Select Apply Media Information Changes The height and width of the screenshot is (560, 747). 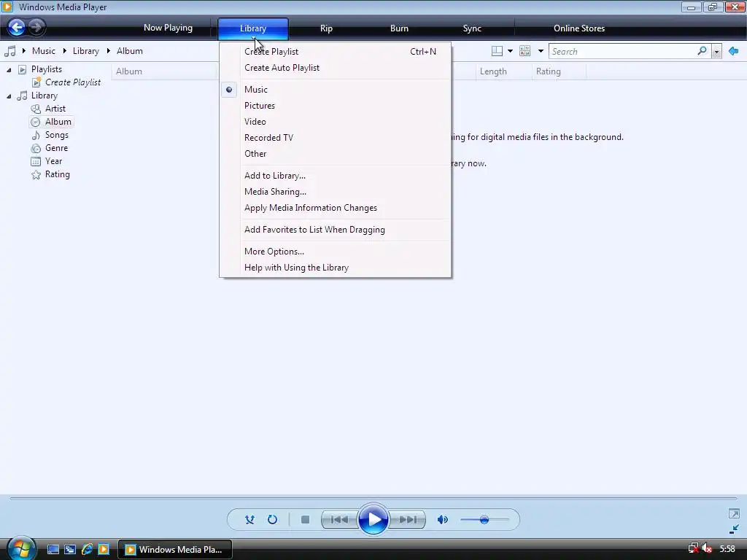335,208
